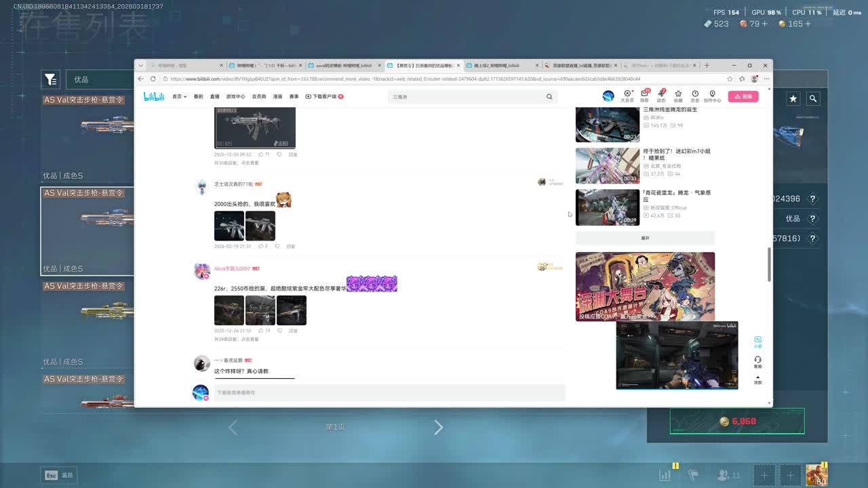Open the 会员购 menu item
868x488 pixels.
259,97
